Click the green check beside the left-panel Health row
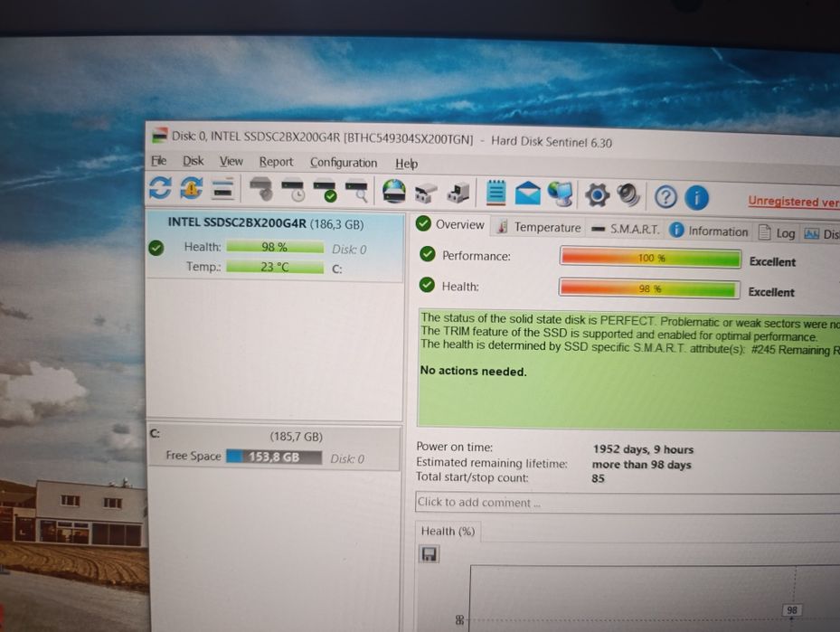840x632 pixels. tap(156, 248)
